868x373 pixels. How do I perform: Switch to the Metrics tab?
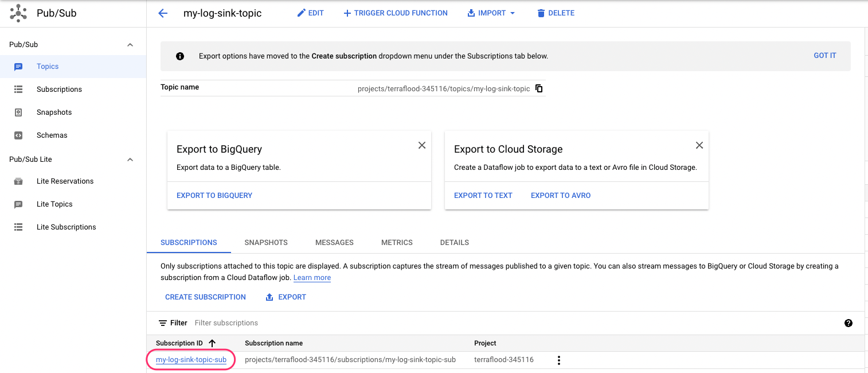click(x=397, y=243)
